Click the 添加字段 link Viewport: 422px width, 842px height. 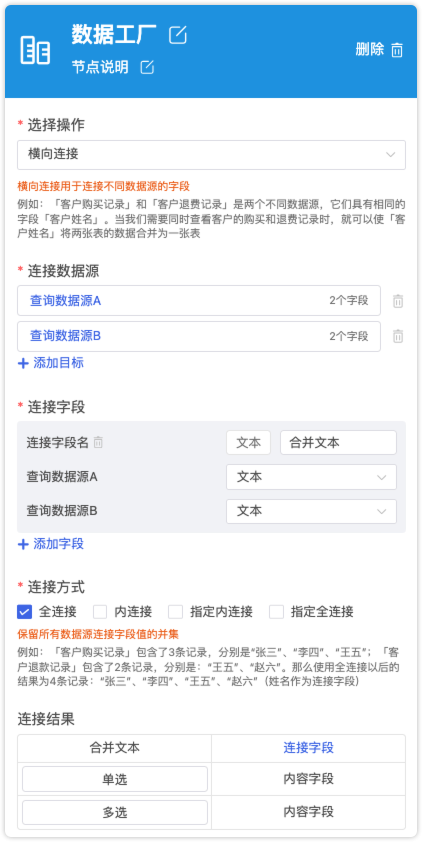51,544
